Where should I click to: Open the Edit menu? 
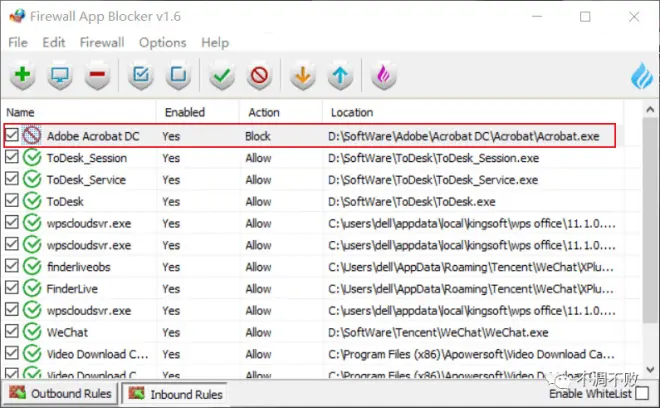click(x=54, y=43)
